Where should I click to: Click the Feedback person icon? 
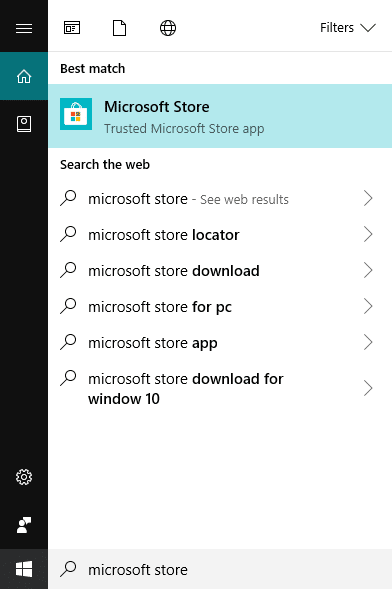(24, 525)
